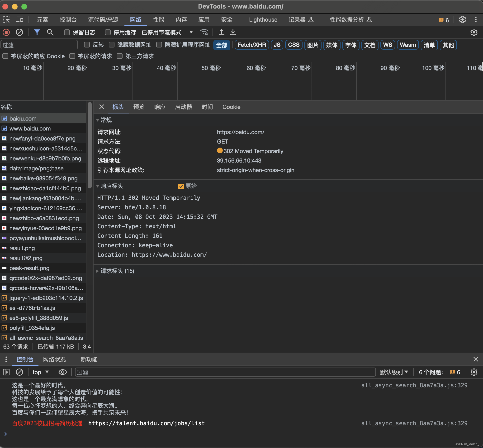Open the 默认级别 log level dropdown
Image resolution: width=483 pixels, height=448 pixels.
pyautogui.click(x=394, y=372)
